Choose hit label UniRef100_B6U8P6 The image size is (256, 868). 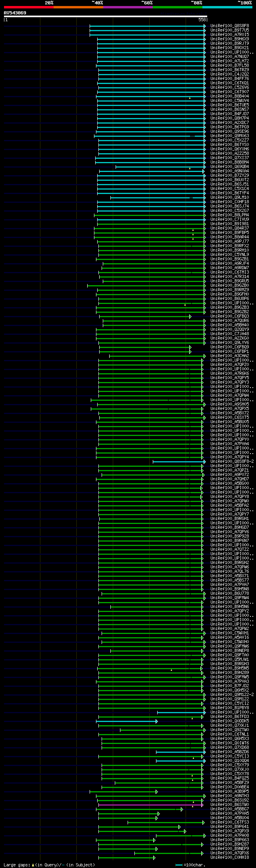click(230, 298)
